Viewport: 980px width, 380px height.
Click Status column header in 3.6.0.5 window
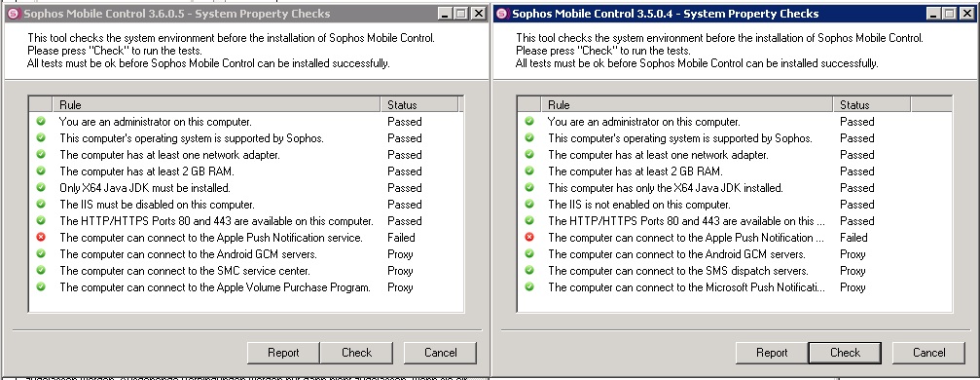(x=419, y=104)
